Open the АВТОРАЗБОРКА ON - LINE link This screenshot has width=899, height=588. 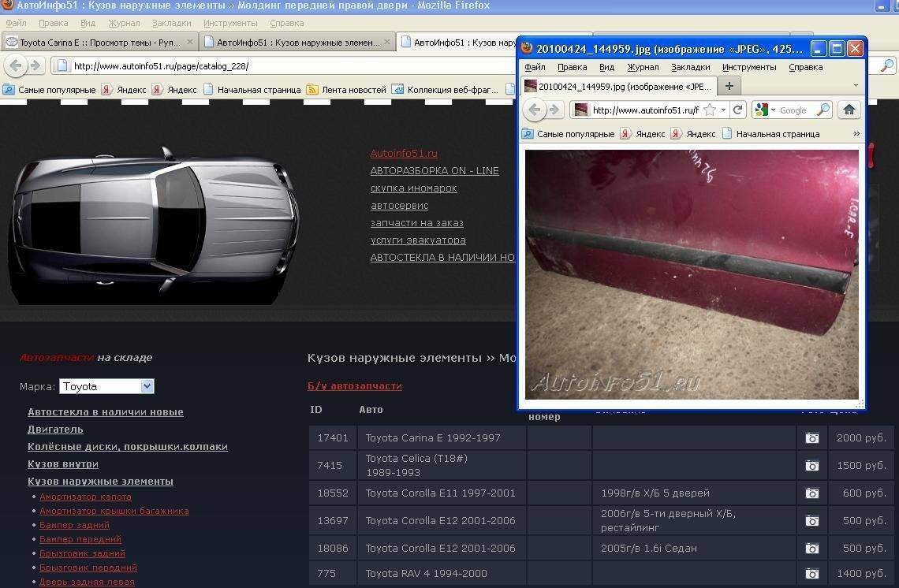tap(435, 171)
